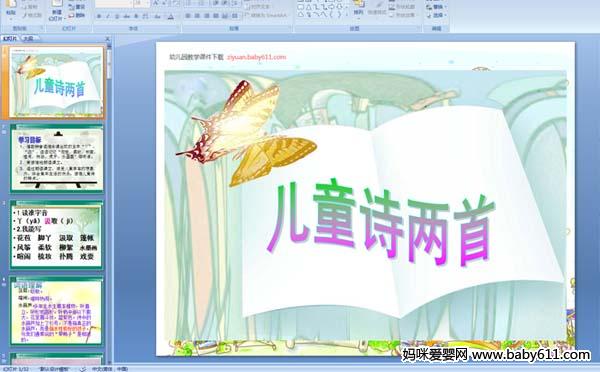Click the Replace button in editing group

tap(437, 7)
